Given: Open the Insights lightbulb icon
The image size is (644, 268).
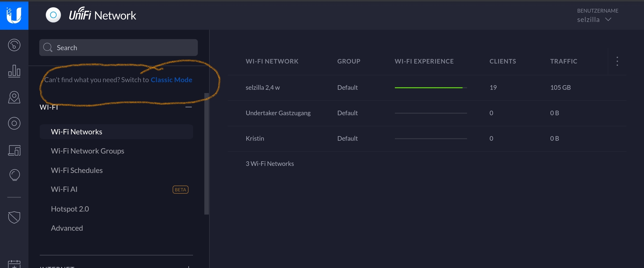Looking at the screenshot, I should click(14, 175).
